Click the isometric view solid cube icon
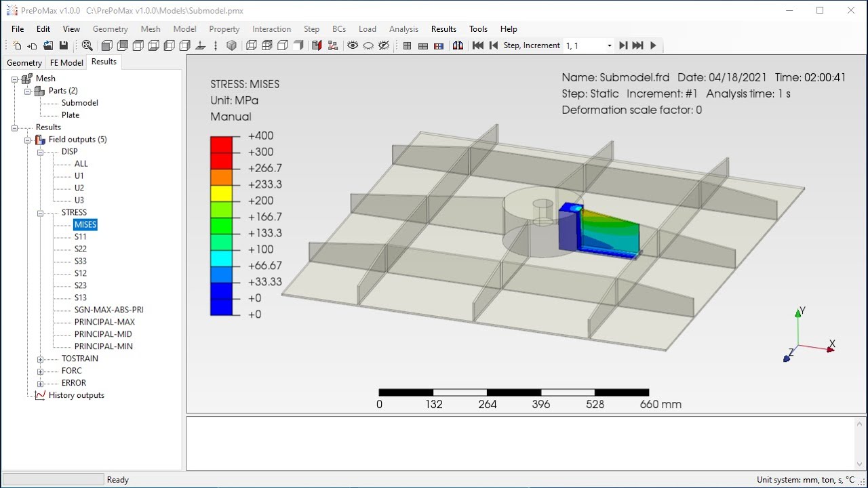This screenshot has height=488, width=868. [231, 45]
